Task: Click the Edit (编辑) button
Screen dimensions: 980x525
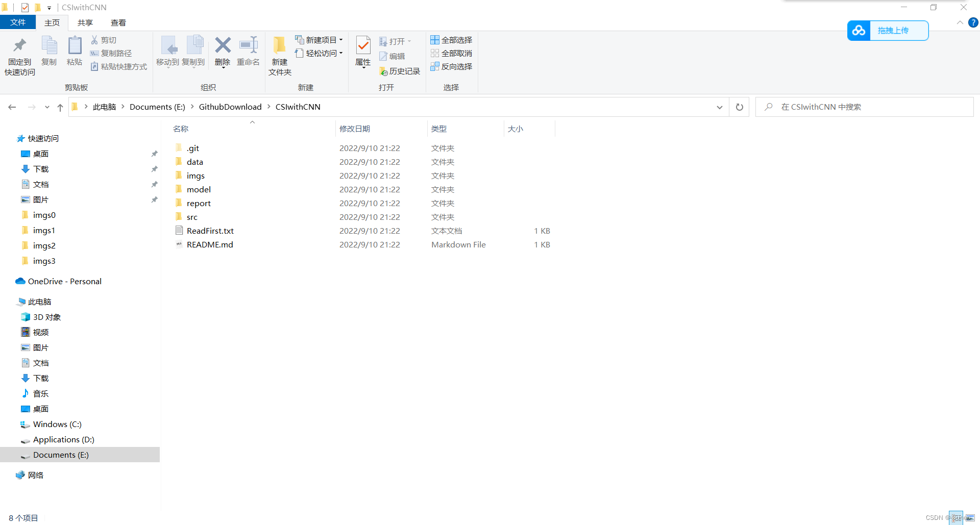Action: (392, 56)
